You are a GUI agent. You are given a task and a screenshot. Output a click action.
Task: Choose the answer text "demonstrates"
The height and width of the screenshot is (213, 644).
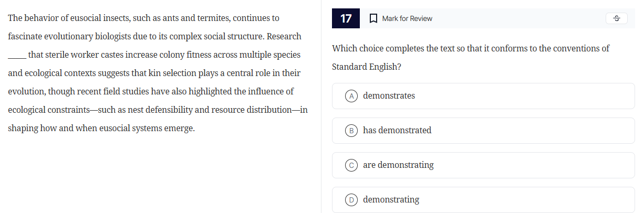(389, 96)
